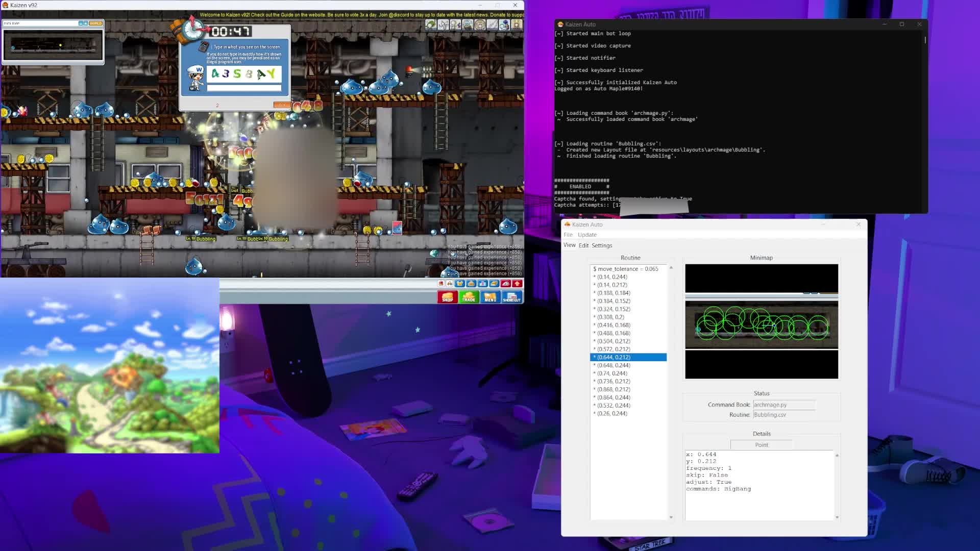Click the captcha answer input field
Screen dimensions: 980x551
pyautogui.click(x=244, y=88)
